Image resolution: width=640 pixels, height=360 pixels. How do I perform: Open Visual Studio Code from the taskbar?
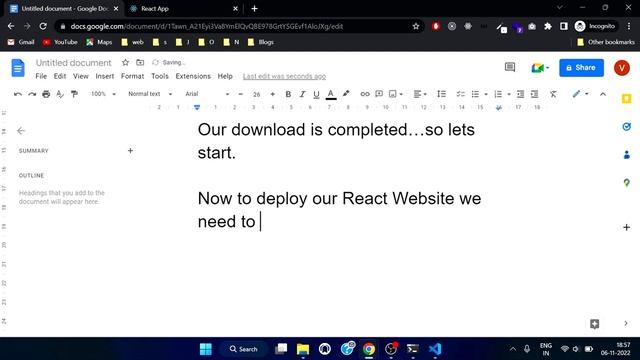tap(435, 349)
